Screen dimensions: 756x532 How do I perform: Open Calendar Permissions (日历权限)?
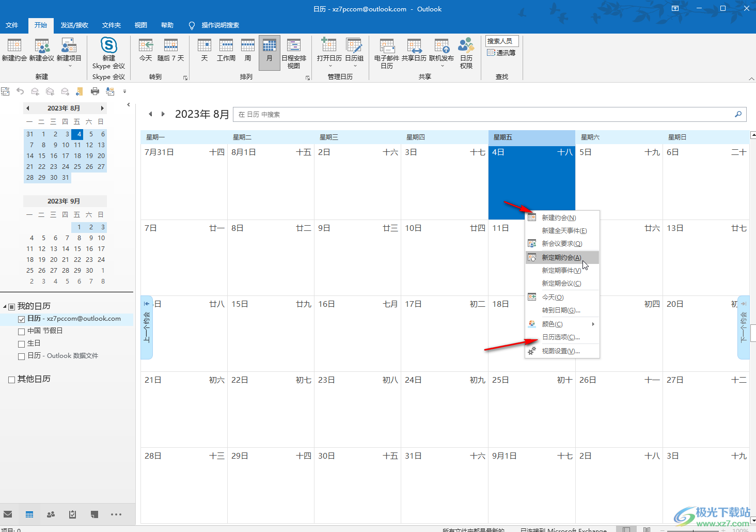point(466,53)
